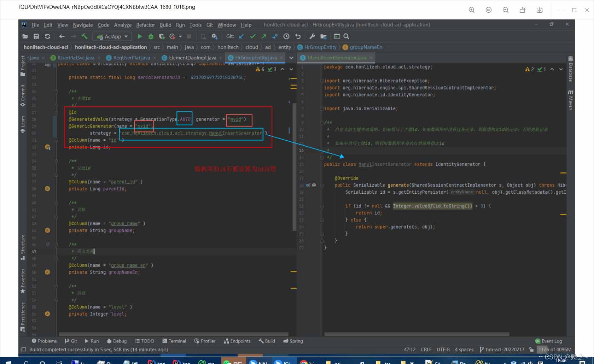The image size is (594, 364).
Task: Open the TODO tool window
Action: pyautogui.click(x=145, y=341)
